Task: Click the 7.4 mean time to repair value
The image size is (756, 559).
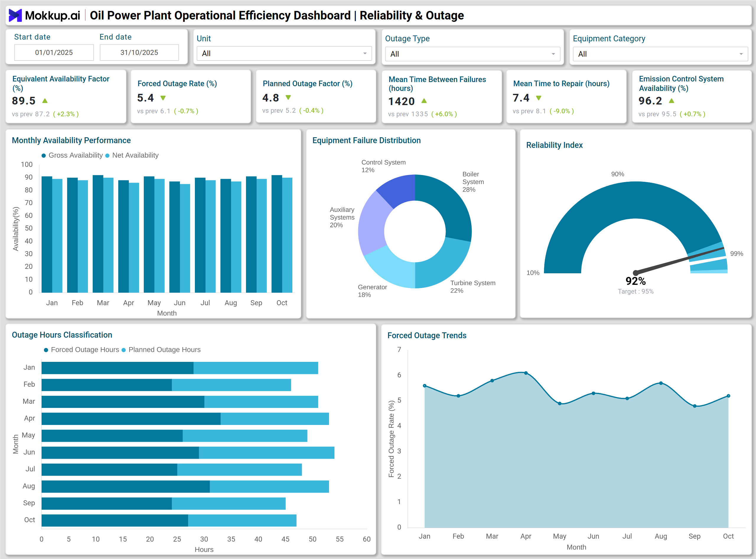Action: click(521, 98)
